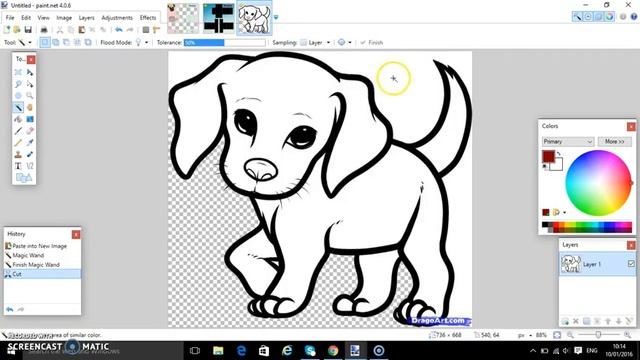Select the Clone Stamp tool
Viewport: 640px width, 360px height.
[x=18, y=154]
